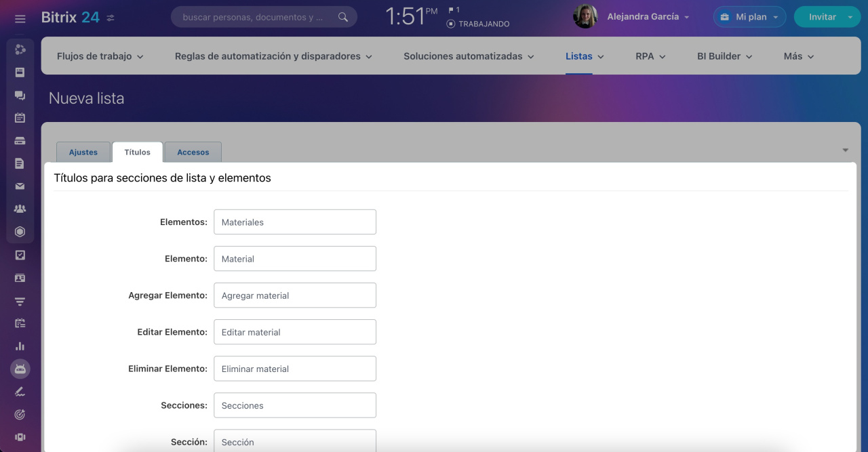Screen dimensions: 868x452
Task: Switch to the Accesos tab
Action: (193, 152)
